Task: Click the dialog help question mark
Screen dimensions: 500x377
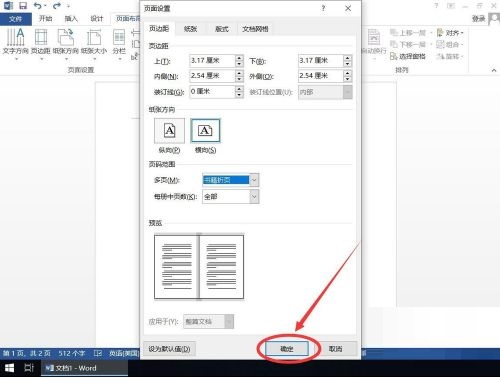Action: pos(323,8)
